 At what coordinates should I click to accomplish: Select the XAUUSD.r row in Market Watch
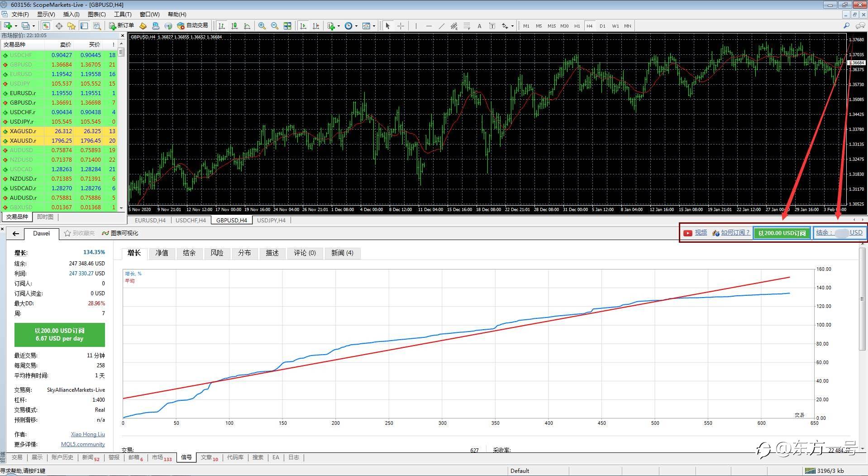click(x=59, y=141)
